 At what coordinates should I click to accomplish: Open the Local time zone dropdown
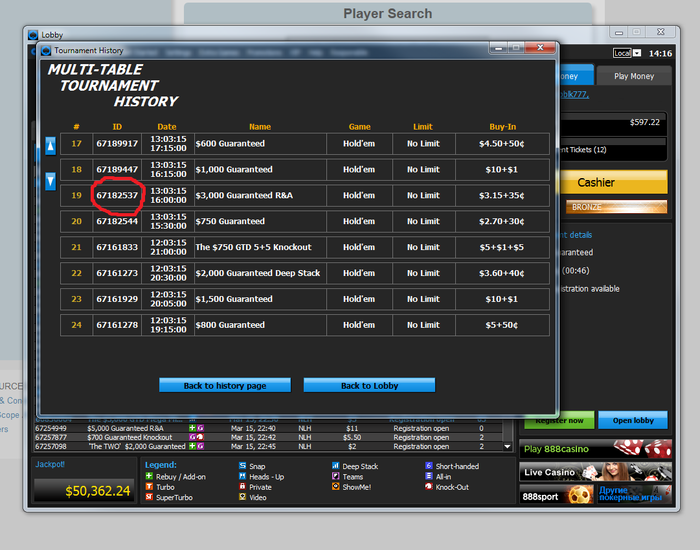click(637, 53)
